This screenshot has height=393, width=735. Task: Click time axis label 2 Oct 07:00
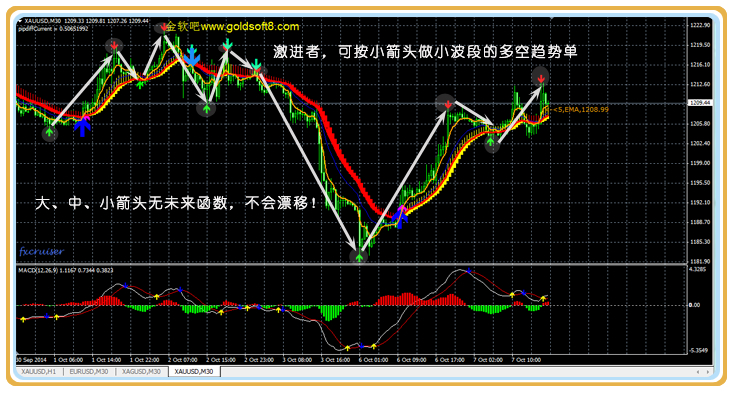point(183,360)
